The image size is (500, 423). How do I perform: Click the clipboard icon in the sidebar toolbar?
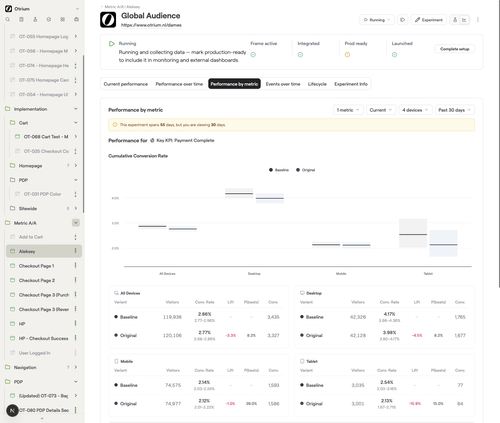(x=21, y=19)
